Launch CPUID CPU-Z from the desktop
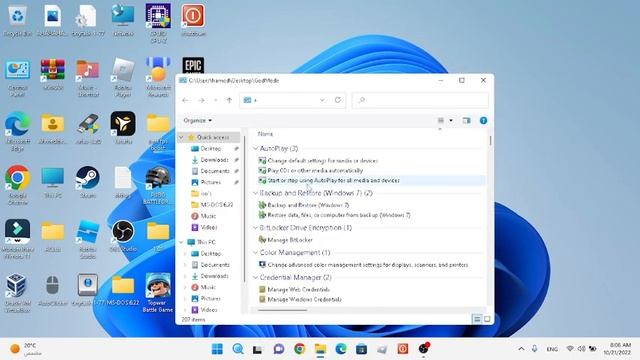 [x=158, y=23]
